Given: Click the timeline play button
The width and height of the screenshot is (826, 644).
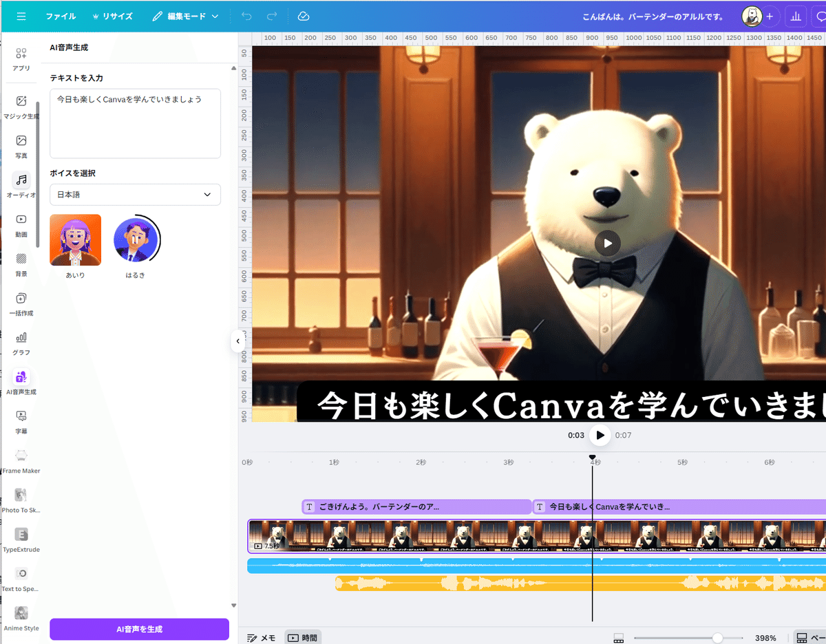Looking at the screenshot, I should (x=600, y=435).
